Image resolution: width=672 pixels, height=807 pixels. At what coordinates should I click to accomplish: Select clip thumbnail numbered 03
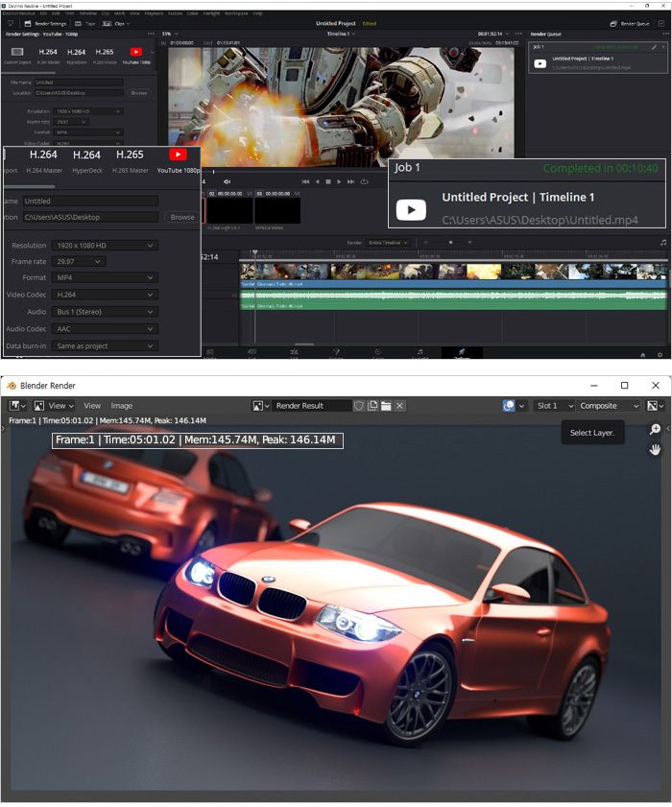(x=277, y=210)
